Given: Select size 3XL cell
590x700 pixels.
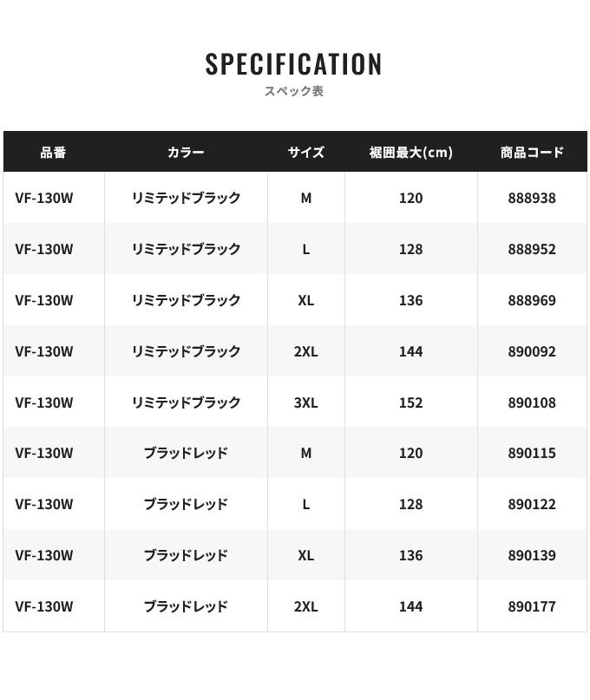Looking at the screenshot, I should (306, 402).
